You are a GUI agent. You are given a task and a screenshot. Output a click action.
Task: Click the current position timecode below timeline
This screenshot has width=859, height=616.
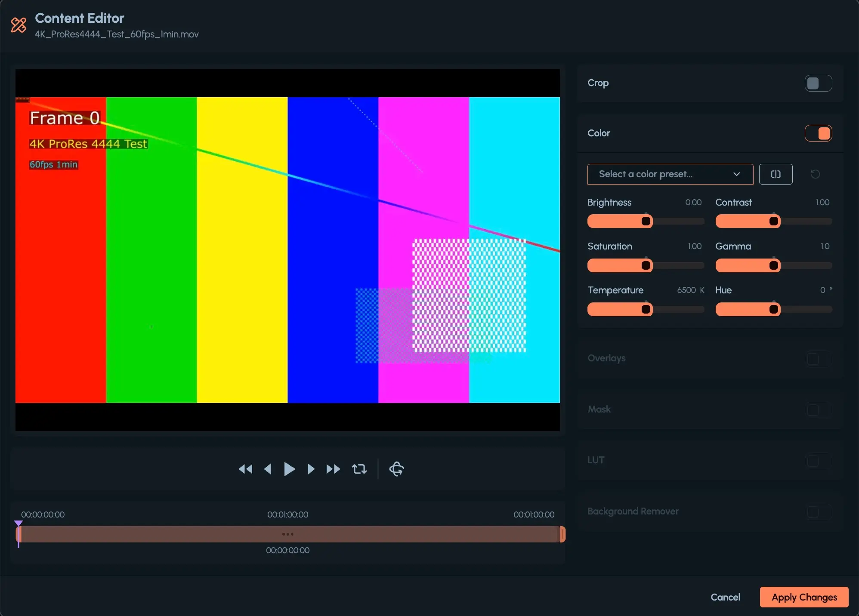(287, 550)
